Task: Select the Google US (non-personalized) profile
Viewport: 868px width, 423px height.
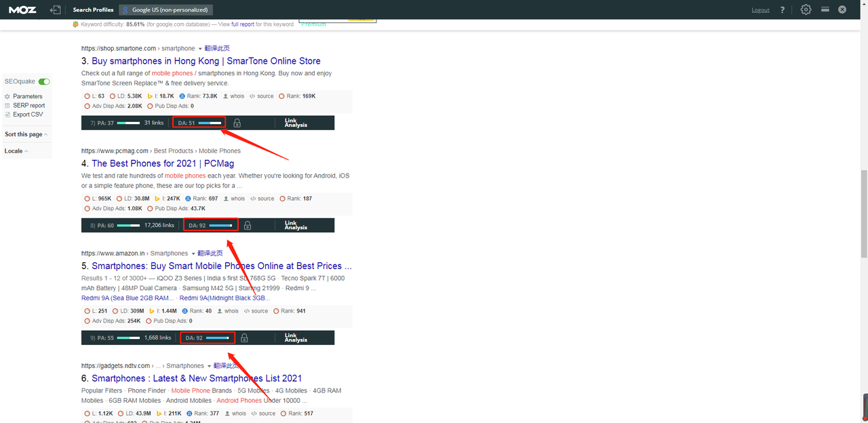Action: click(166, 9)
